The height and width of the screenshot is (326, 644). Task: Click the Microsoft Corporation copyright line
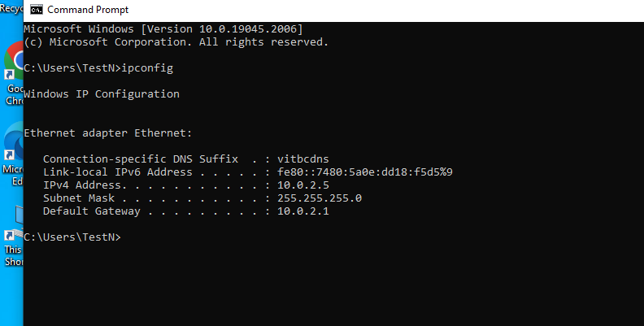[176, 41]
